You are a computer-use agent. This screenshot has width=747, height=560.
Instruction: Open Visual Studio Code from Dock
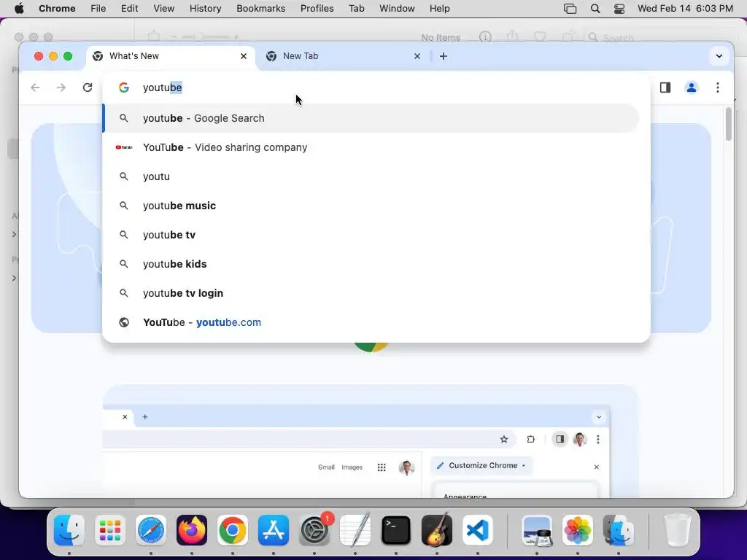pyautogui.click(x=478, y=530)
